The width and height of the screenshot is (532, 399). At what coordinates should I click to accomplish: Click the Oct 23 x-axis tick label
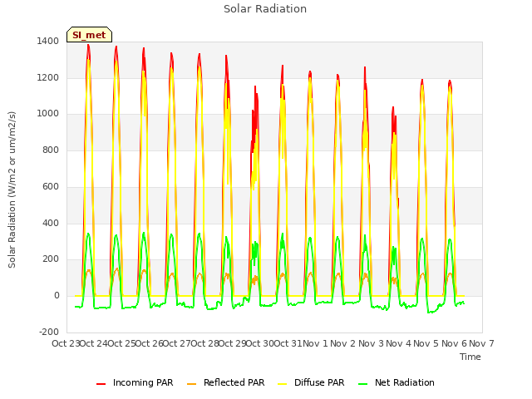click(66, 343)
